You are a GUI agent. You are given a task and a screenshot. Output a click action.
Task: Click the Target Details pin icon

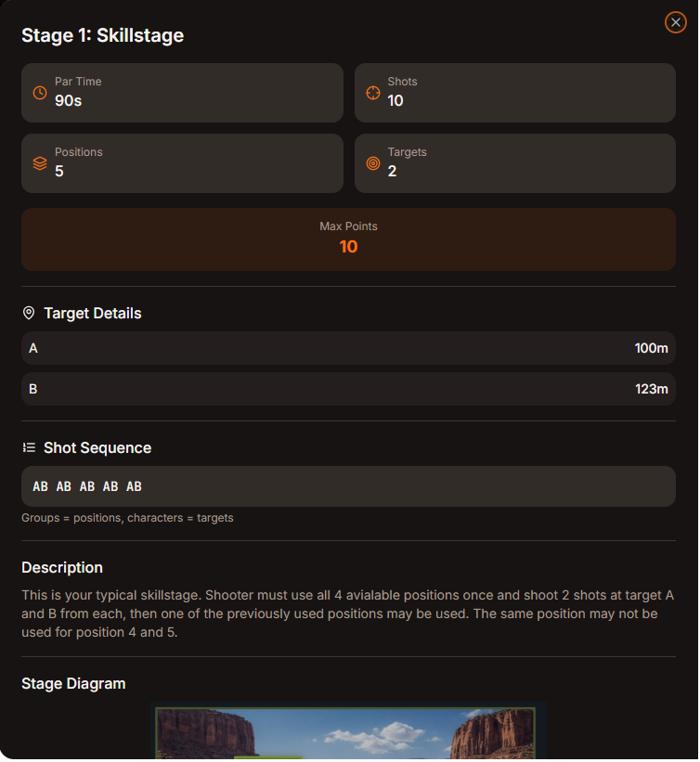click(29, 314)
